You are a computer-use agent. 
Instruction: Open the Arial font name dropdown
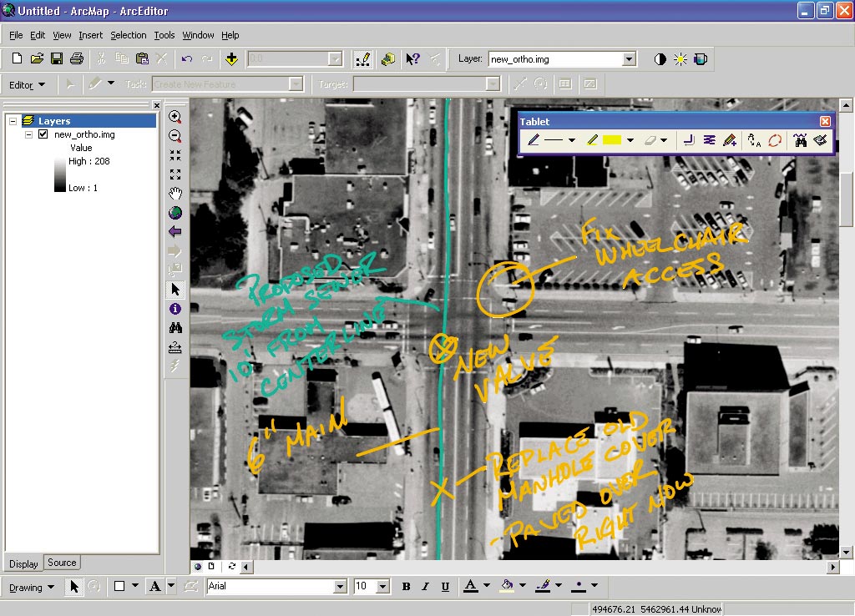point(340,587)
